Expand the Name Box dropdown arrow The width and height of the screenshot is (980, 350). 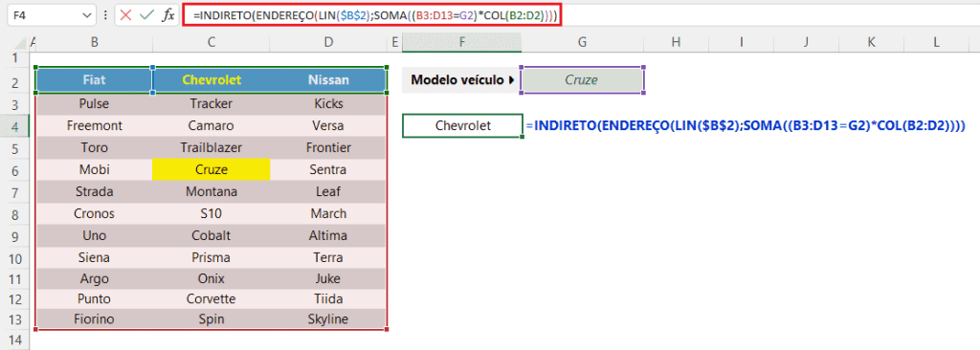click(87, 16)
